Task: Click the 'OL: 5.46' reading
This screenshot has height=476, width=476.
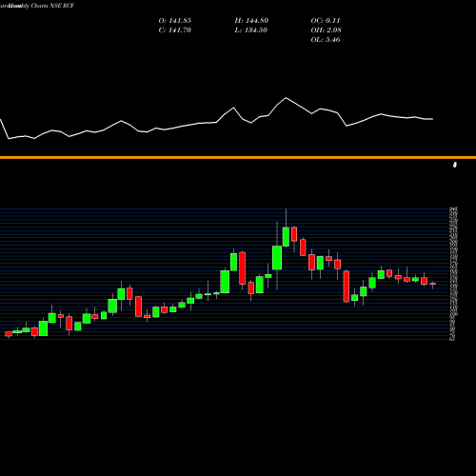Action: (x=326, y=40)
